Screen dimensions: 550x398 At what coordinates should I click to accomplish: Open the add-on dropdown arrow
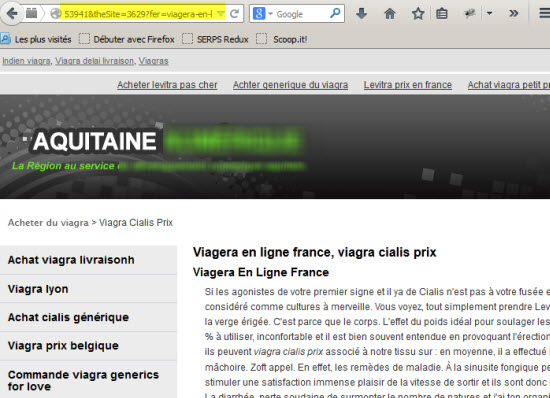(x=489, y=14)
